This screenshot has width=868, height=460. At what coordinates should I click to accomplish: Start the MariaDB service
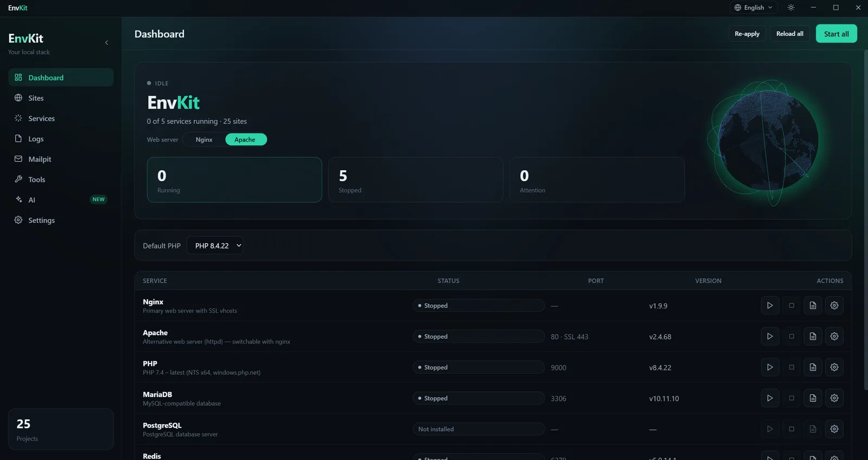769,398
